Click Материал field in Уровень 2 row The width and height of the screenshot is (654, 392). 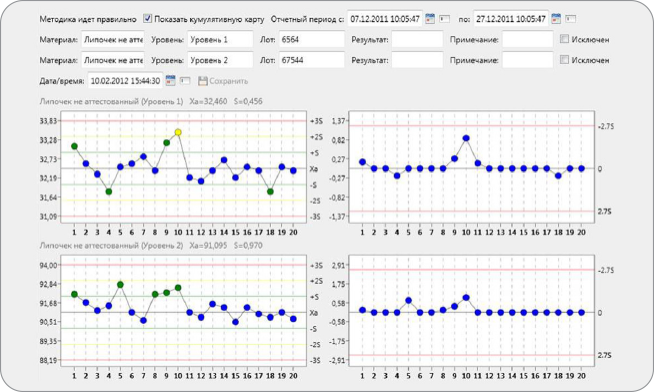tap(113, 60)
